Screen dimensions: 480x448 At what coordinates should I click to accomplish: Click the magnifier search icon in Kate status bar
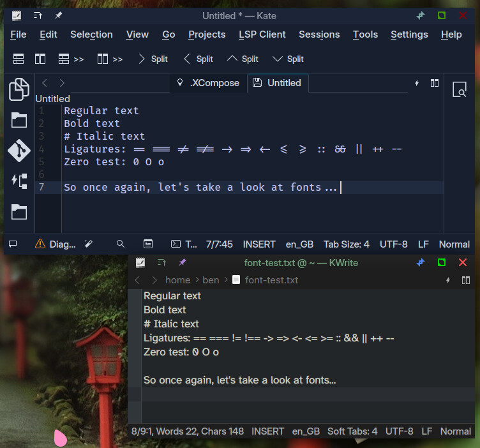point(120,244)
